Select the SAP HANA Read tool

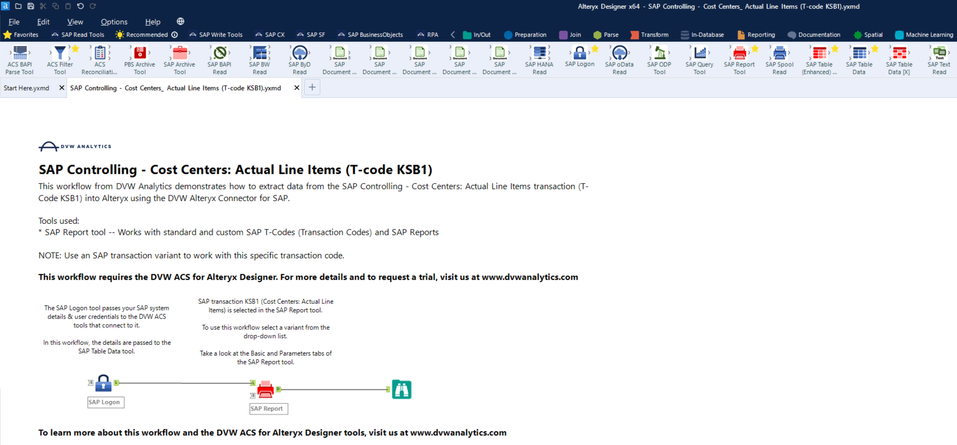(x=540, y=59)
